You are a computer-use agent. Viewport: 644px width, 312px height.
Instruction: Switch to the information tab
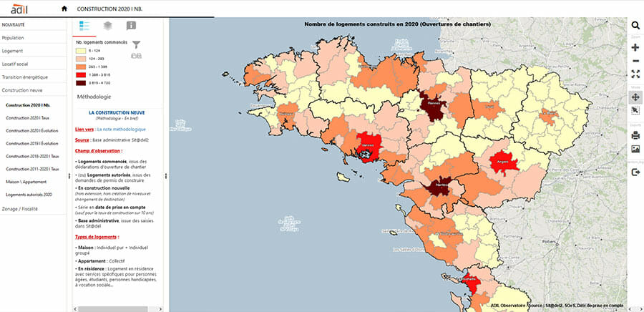(131, 25)
